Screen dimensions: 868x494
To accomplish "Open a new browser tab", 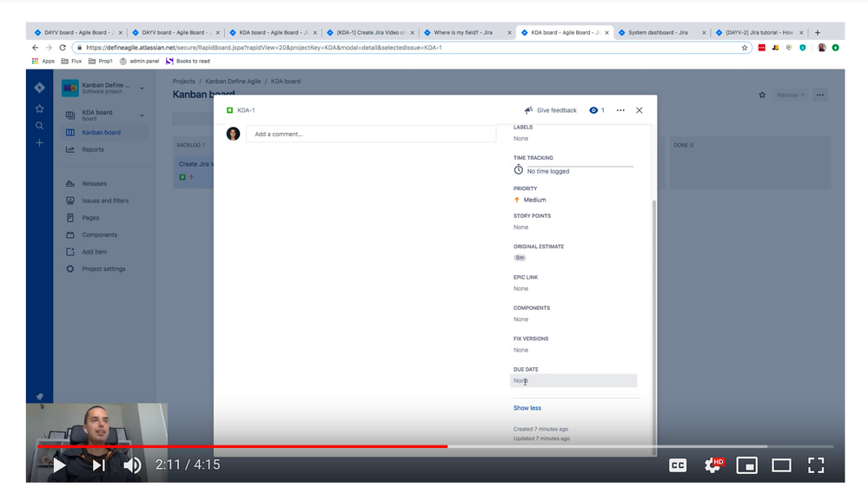I will point(818,33).
